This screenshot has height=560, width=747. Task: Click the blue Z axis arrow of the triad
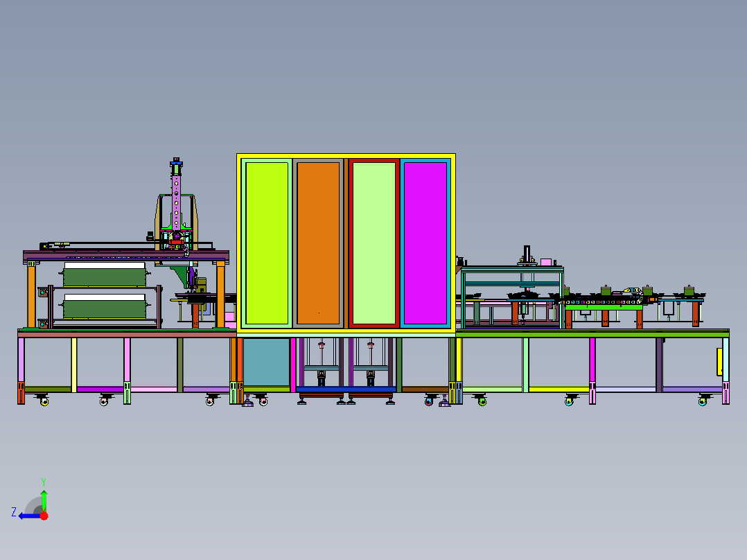28,516
